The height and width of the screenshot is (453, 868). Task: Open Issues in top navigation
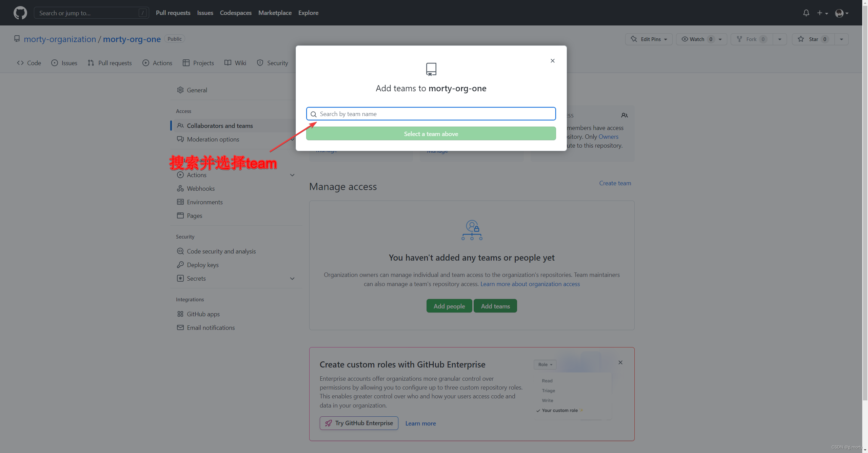point(205,13)
